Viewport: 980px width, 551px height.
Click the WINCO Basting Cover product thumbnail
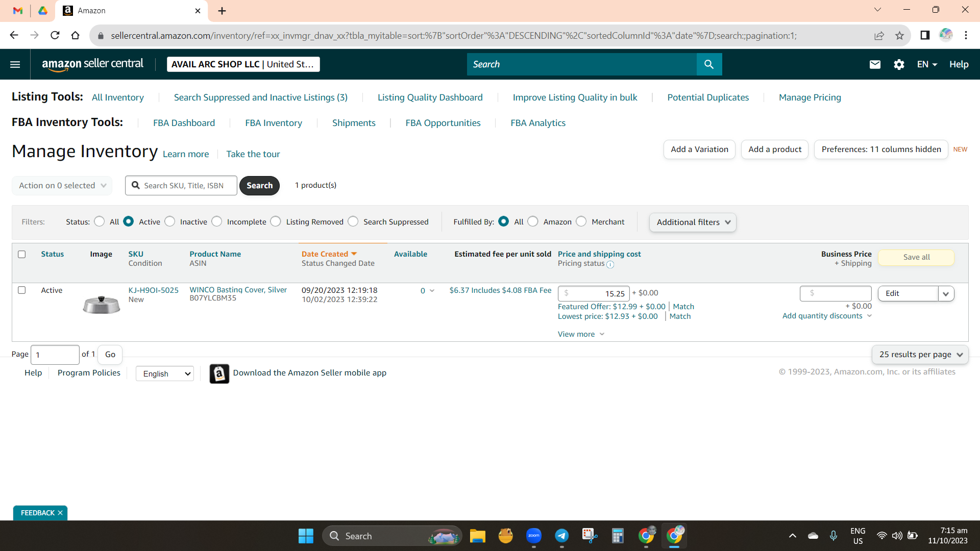point(102,305)
